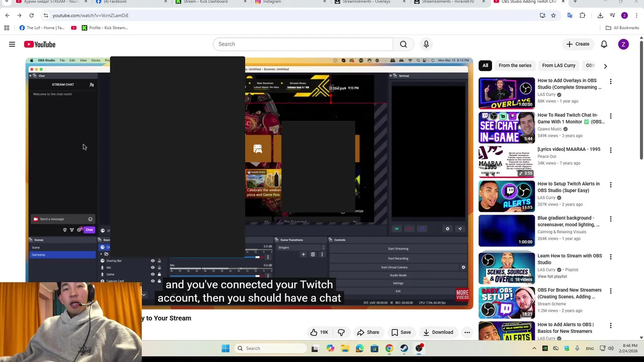Open How to Setup Twitch Alerts title link
The image size is (644, 362).
(x=569, y=187)
